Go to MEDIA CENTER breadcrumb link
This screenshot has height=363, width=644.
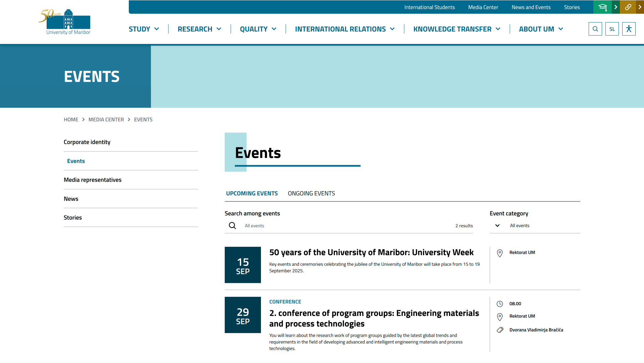pyautogui.click(x=106, y=120)
